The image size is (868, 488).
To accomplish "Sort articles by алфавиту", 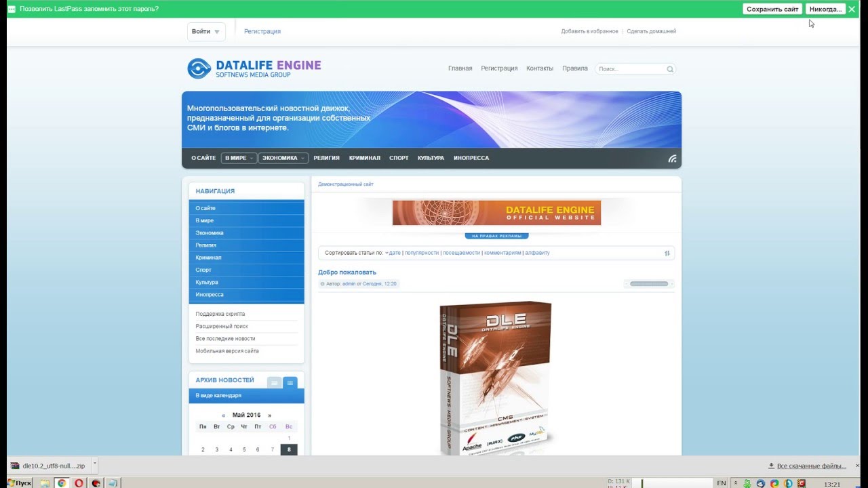I will point(537,253).
